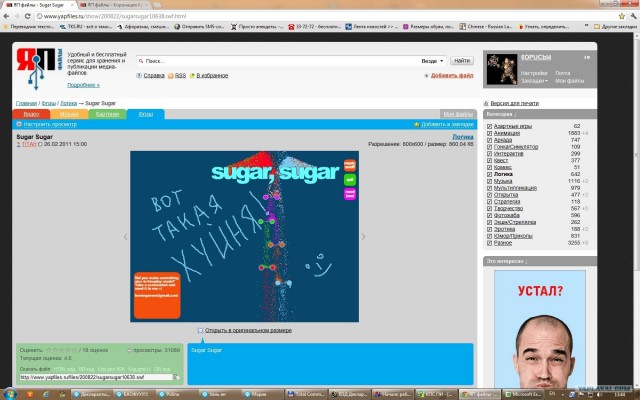This screenshot has width=640, height=400.
Task: Go back with the browser back arrow
Action: coord(6,16)
